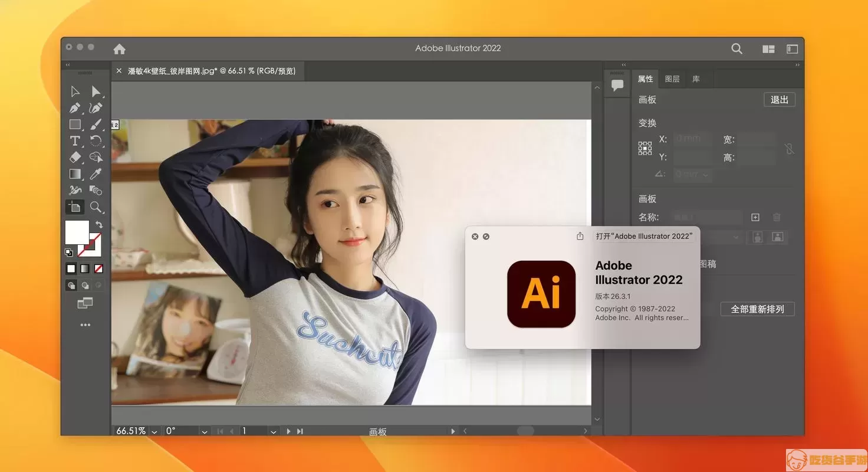Select the Eraser tool
Viewport: 868px width, 472px height.
[x=75, y=158]
